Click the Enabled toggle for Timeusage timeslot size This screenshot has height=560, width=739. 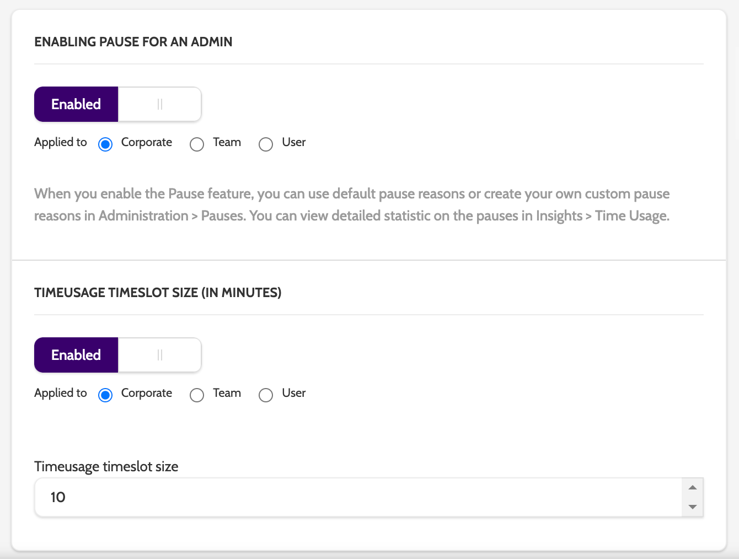tap(76, 355)
